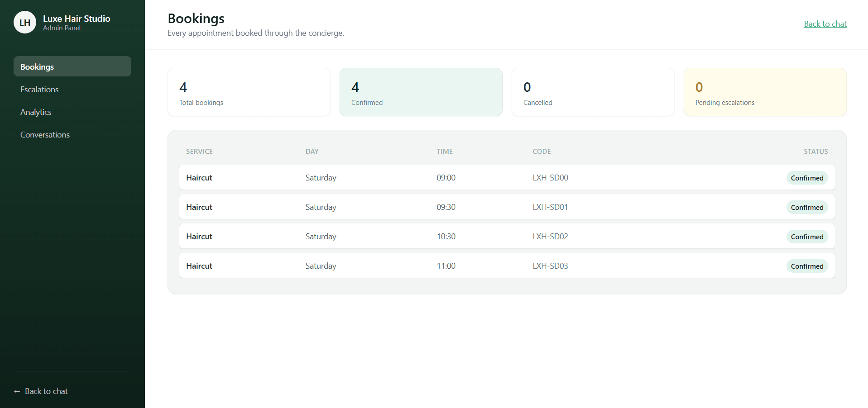Click booking code LXH-SD01
Viewport: 868px width, 408px height.
click(x=550, y=207)
